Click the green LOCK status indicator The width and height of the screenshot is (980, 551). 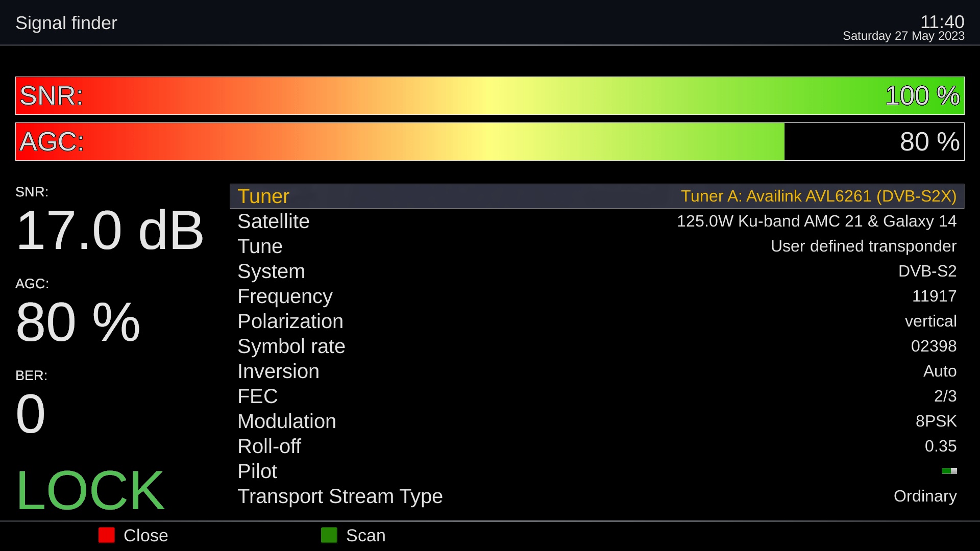(90, 490)
